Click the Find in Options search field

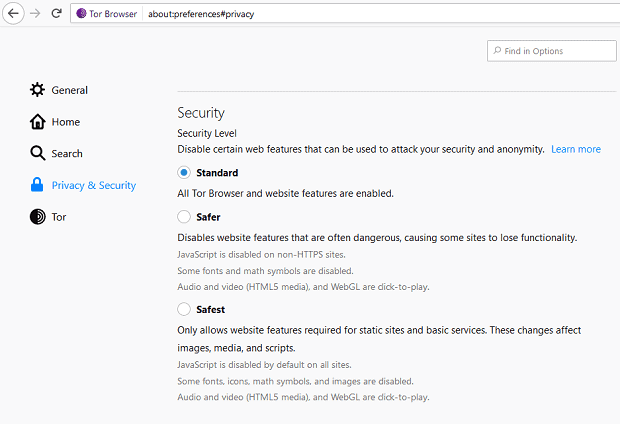pos(552,51)
